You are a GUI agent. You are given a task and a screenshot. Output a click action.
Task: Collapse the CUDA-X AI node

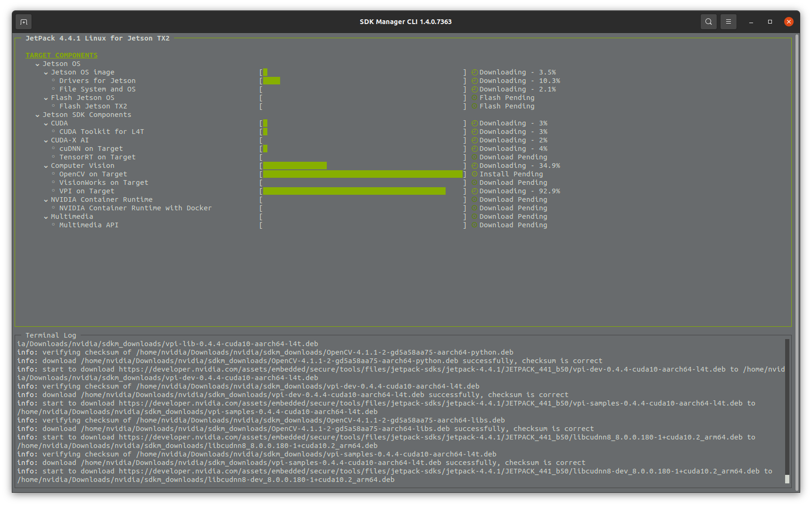[x=46, y=141]
